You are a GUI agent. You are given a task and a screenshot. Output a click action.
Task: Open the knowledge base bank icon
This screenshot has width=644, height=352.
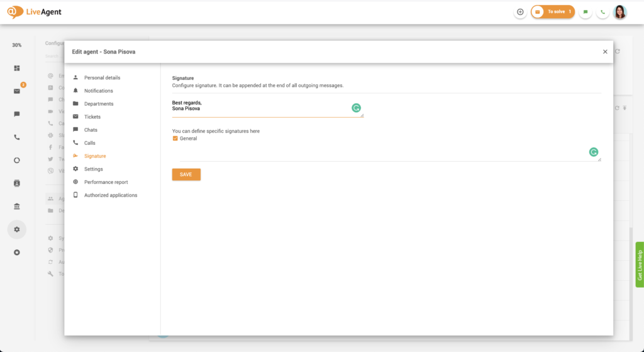click(17, 207)
